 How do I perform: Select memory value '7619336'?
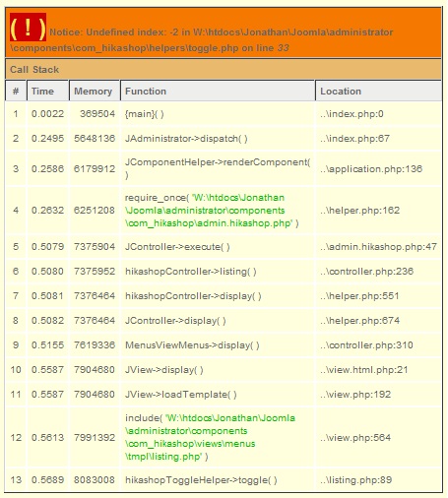click(95, 345)
